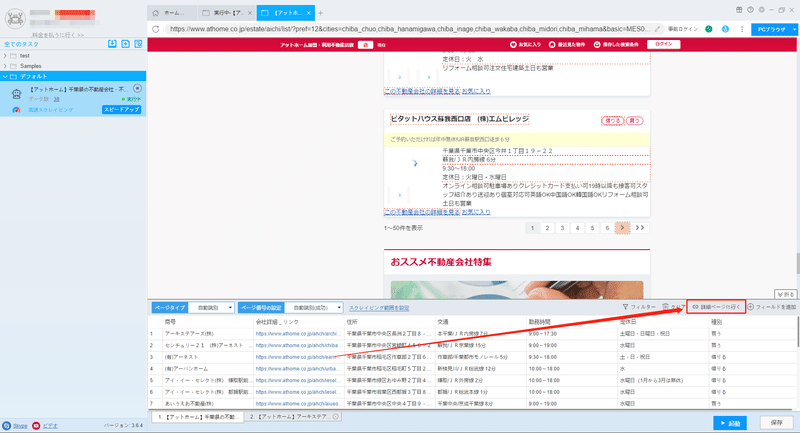Open the ページタイプ 自動識別 dropdown

(211, 308)
